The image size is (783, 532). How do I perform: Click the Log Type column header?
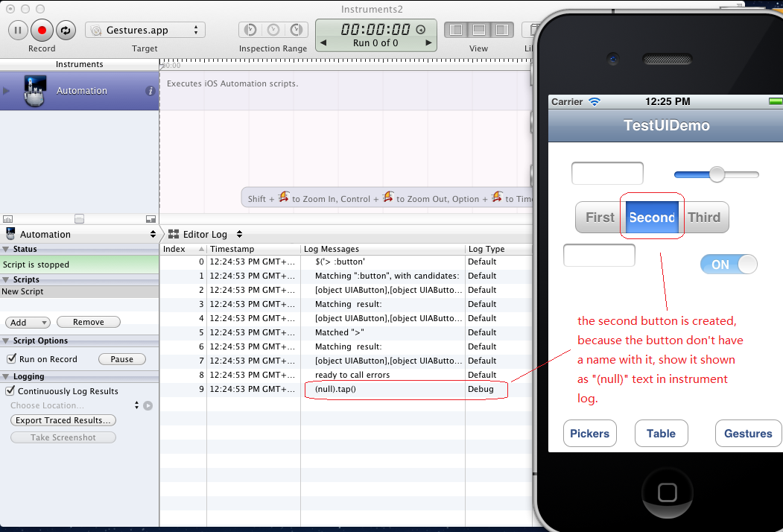pyautogui.click(x=498, y=249)
